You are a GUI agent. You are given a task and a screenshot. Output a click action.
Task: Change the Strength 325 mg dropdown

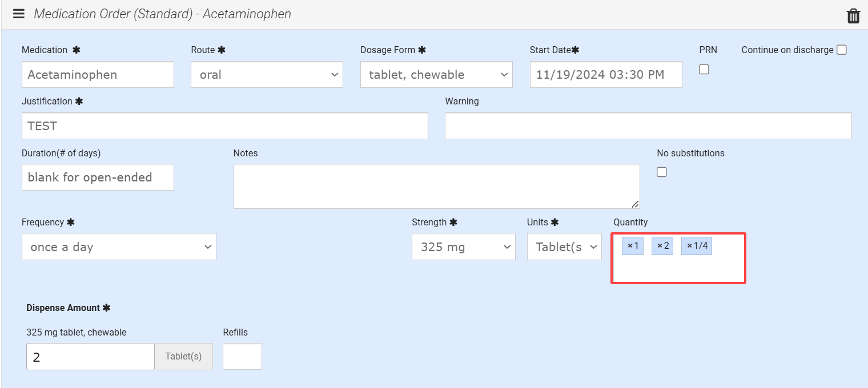[x=463, y=247]
